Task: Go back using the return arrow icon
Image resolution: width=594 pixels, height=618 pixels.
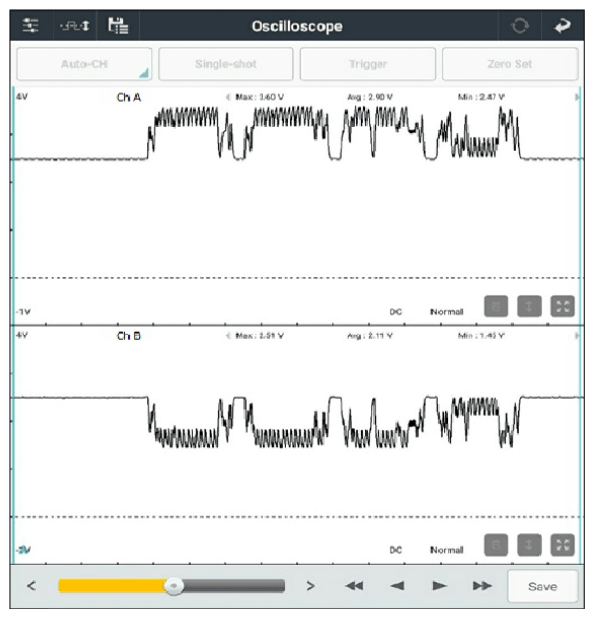Action: point(562,26)
